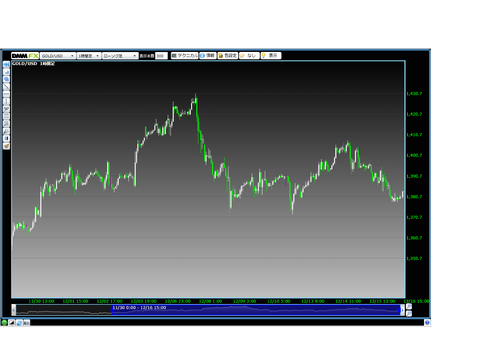The image size is (480, 360).
Task: Click the 1,400.7 price axis label
Action: (x=414, y=155)
